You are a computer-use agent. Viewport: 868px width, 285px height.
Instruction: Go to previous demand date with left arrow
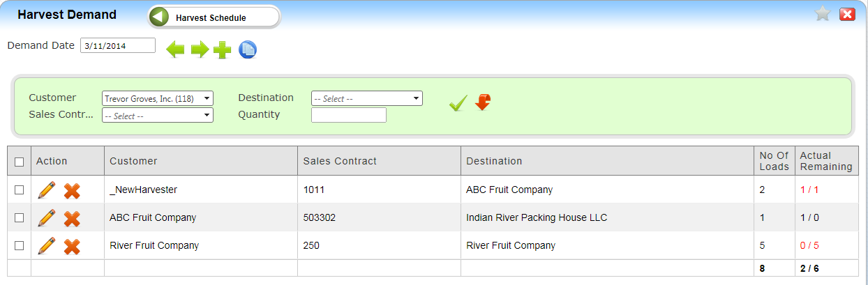click(175, 49)
